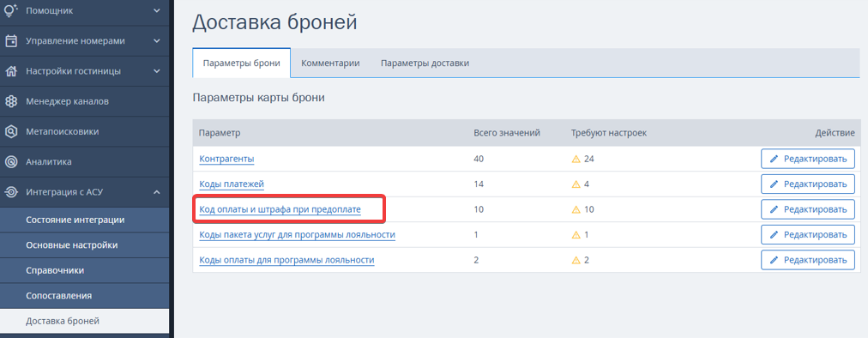Expand the Настройки гостиницы chevron
Screen dimensions: 868x338
click(157, 71)
